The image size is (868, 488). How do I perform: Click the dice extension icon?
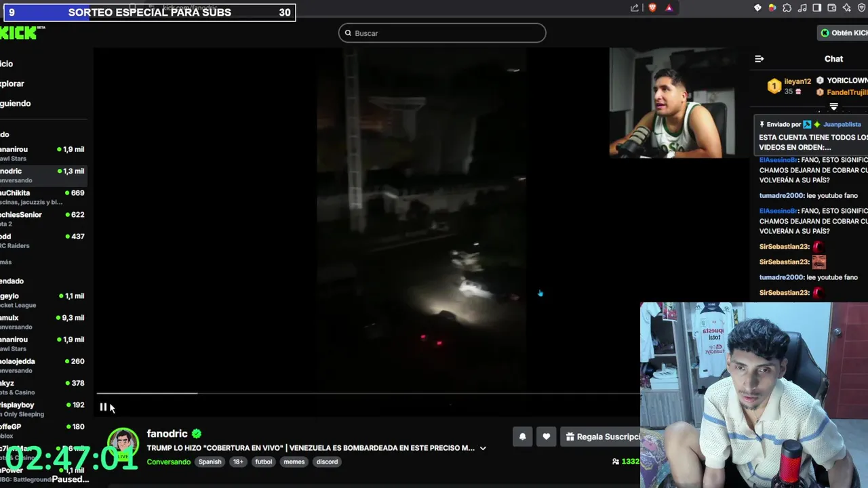point(757,8)
